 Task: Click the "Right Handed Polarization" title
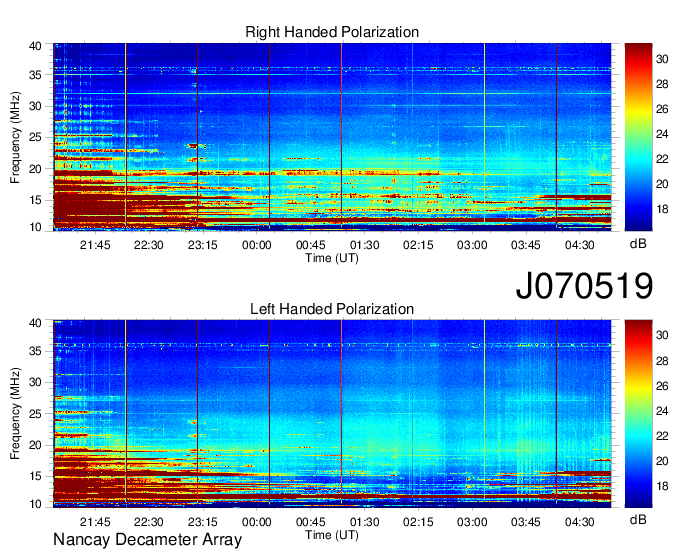332,32
